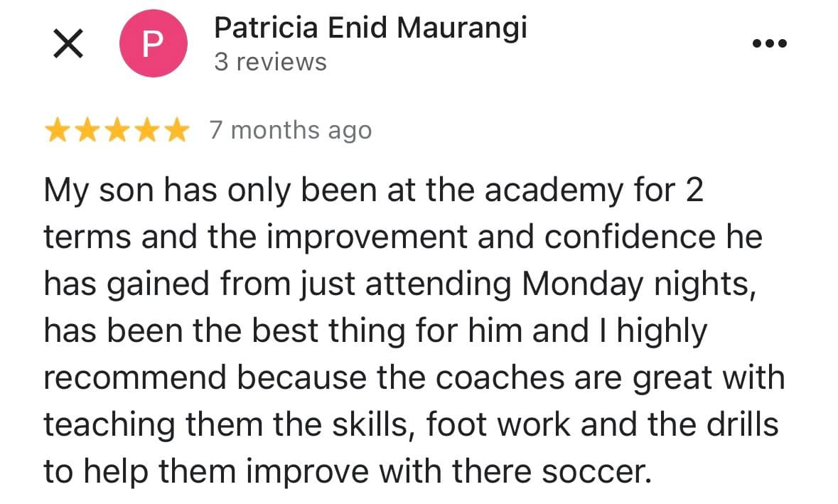The height and width of the screenshot is (504, 838).
Task: Click the fourth yellow rating star
Action: pos(145,131)
